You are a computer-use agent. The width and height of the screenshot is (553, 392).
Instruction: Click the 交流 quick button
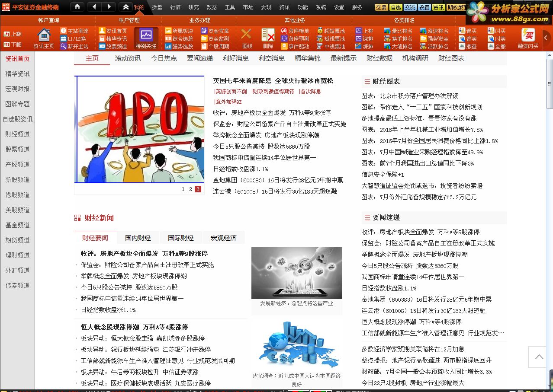click(x=410, y=7)
